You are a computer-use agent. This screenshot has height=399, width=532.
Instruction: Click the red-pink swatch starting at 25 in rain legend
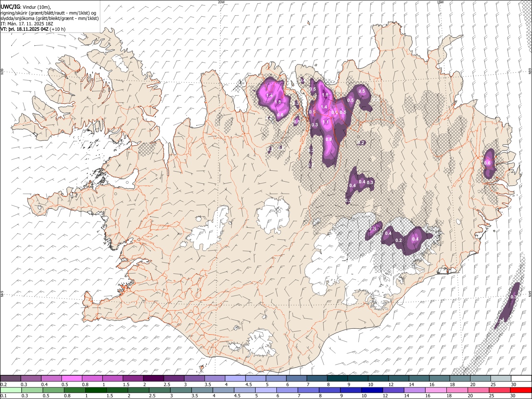pos(500,390)
